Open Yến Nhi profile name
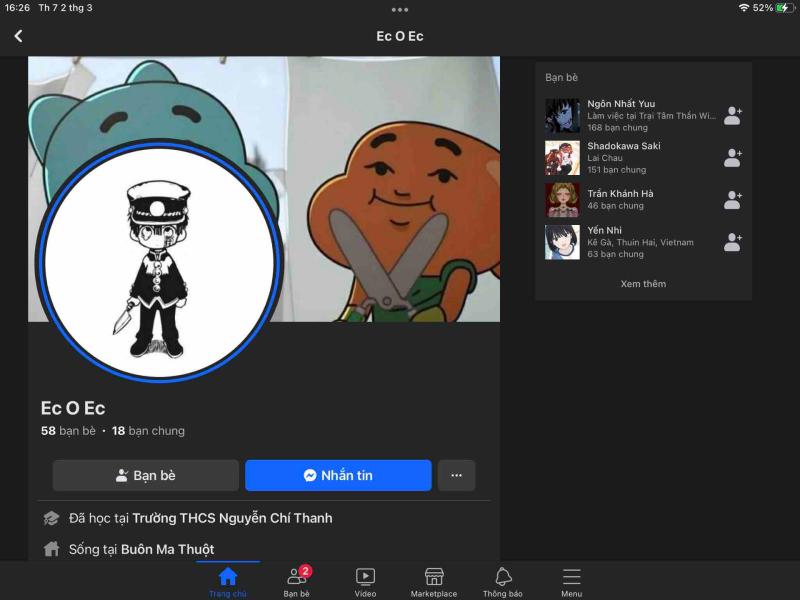 click(604, 230)
